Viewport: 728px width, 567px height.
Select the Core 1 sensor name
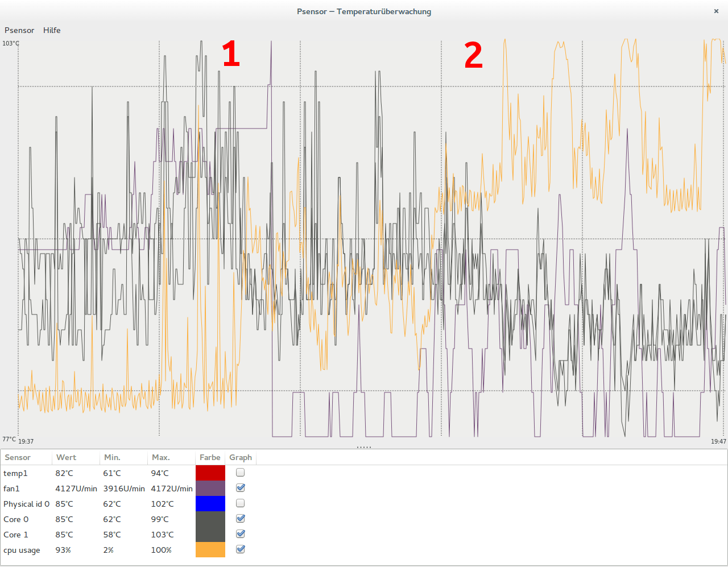click(16, 535)
